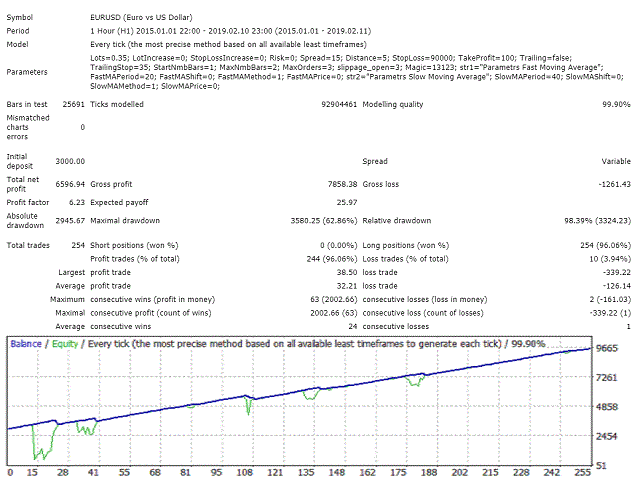
Task: Select the EURUSD (Euro vs US Dollar) symbol text
Action: (141, 18)
